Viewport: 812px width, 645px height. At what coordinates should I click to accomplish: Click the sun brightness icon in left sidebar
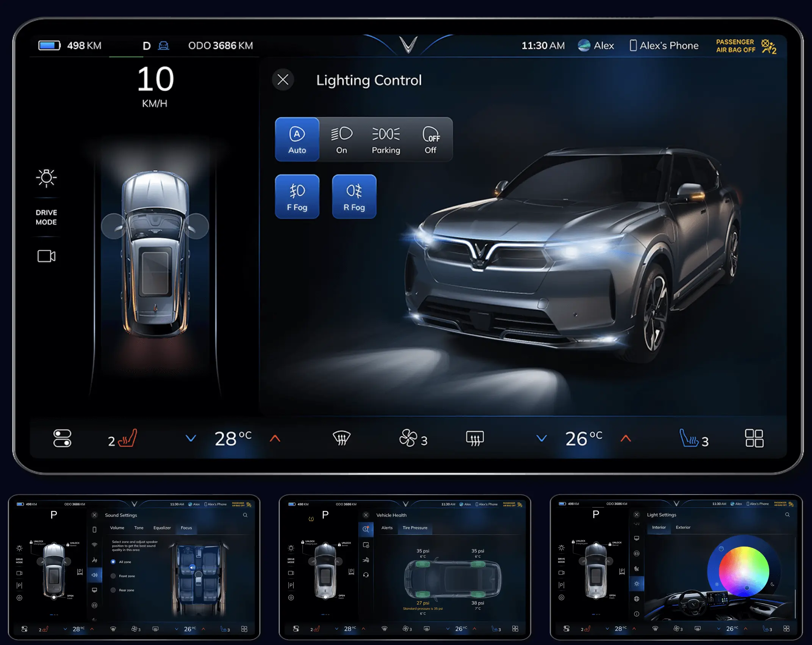pyautogui.click(x=46, y=178)
